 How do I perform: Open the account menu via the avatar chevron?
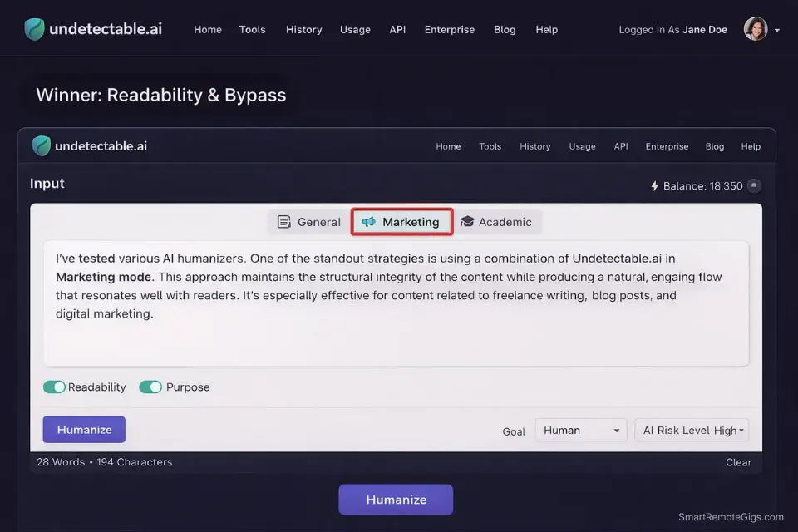[777, 28]
